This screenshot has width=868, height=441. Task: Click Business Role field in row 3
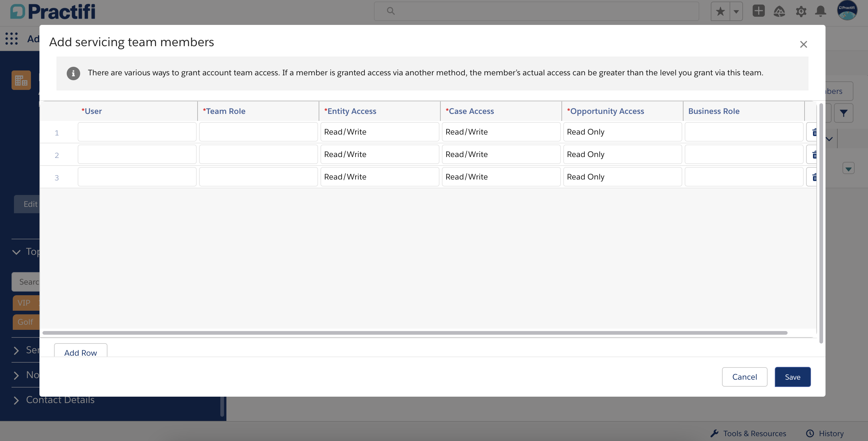click(744, 177)
